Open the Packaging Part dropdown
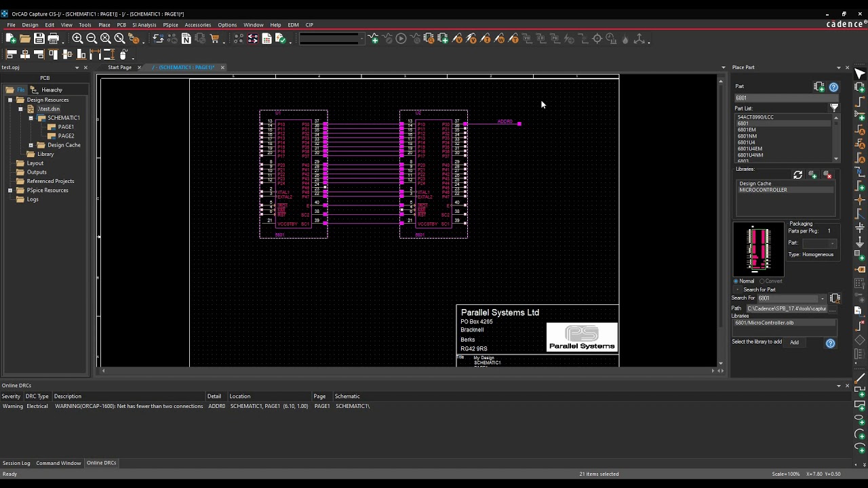 pos(833,243)
